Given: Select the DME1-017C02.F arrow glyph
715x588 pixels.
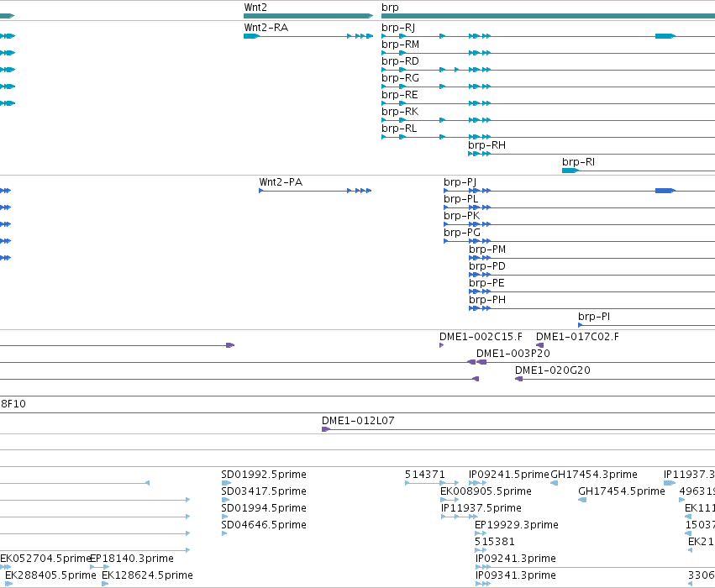Looking at the screenshot, I should pyautogui.click(x=540, y=345).
